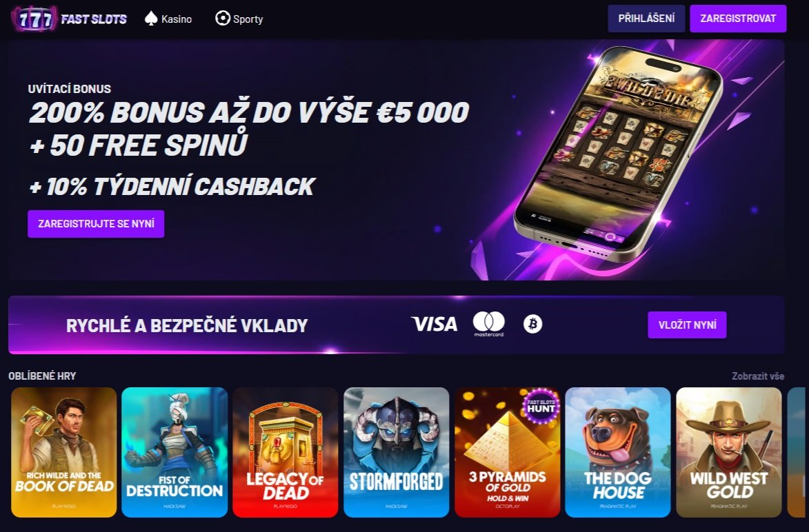Open the Wild West Gold game
Viewport: 809px width, 532px height.
(728, 452)
